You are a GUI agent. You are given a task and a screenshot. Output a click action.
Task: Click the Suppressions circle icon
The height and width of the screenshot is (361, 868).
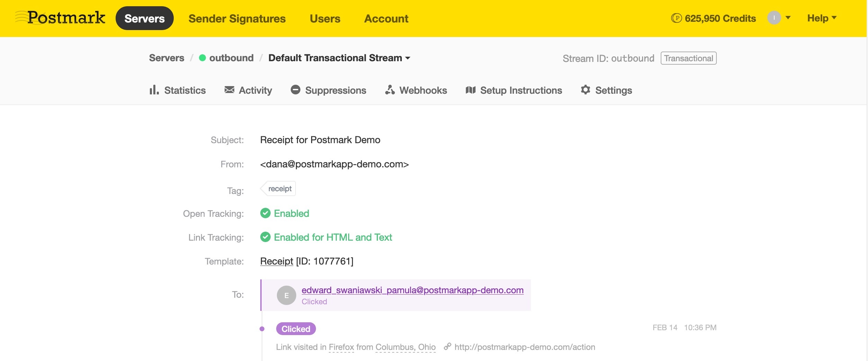pyautogui.click(x=295, y=90)
